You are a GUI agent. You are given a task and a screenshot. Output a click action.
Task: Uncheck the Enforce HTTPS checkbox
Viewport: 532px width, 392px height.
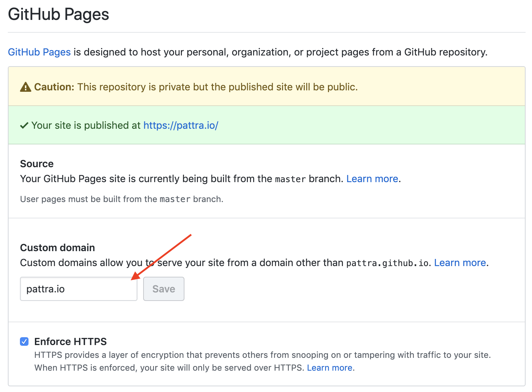pos(24,341)
